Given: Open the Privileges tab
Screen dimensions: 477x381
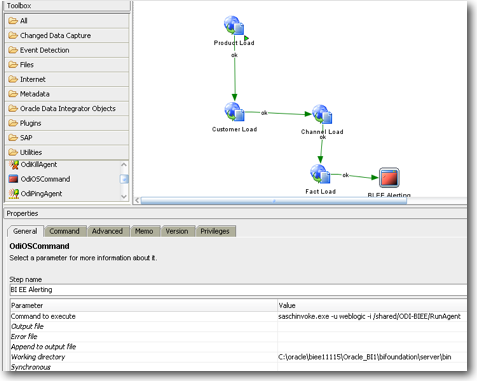Looking at the screenshot, I should (x=215, y=231).
